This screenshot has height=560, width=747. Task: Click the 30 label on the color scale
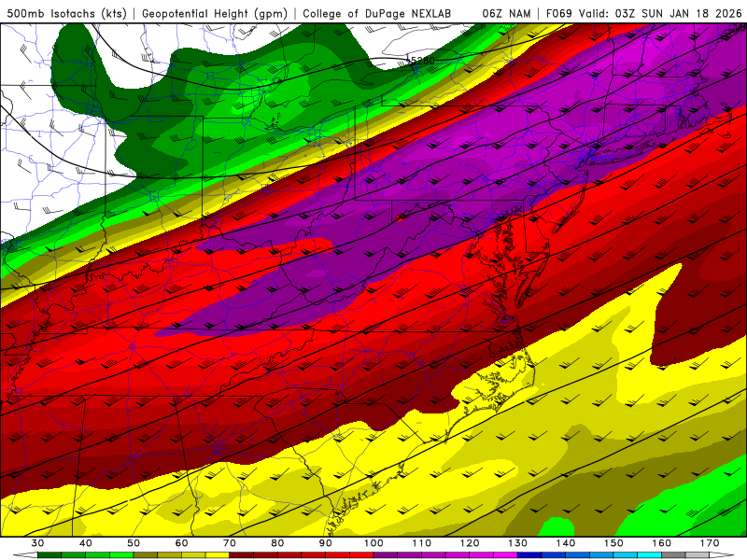tap(37, 543)
